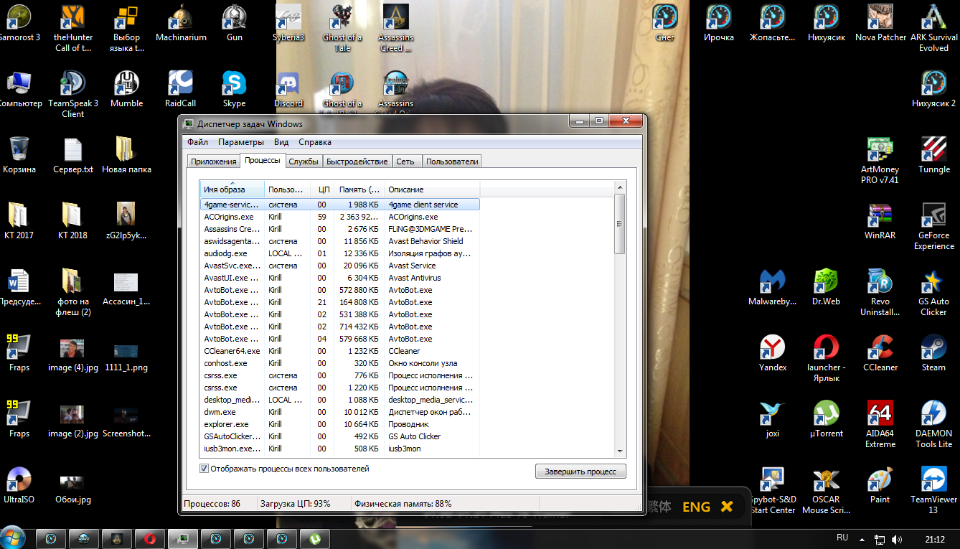960x549 pixels.
Task: Sort by 'Имя образа' column header
Action: [231, 189]
